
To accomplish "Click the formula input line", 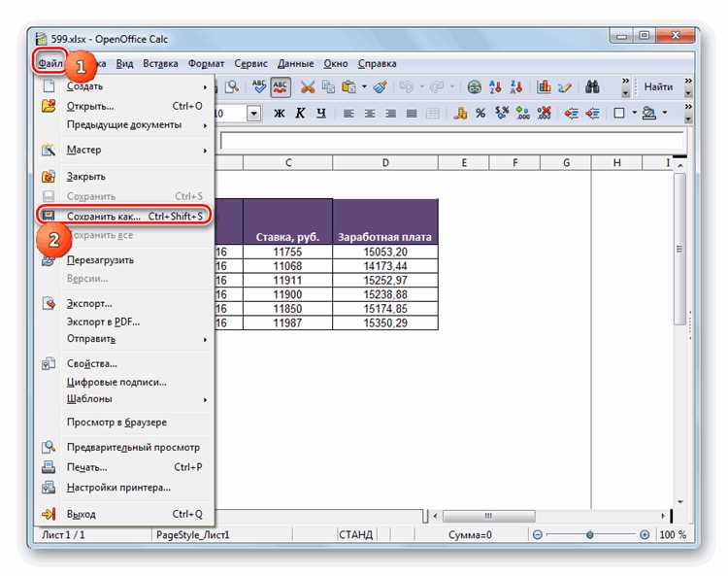I will pos(451,140).
